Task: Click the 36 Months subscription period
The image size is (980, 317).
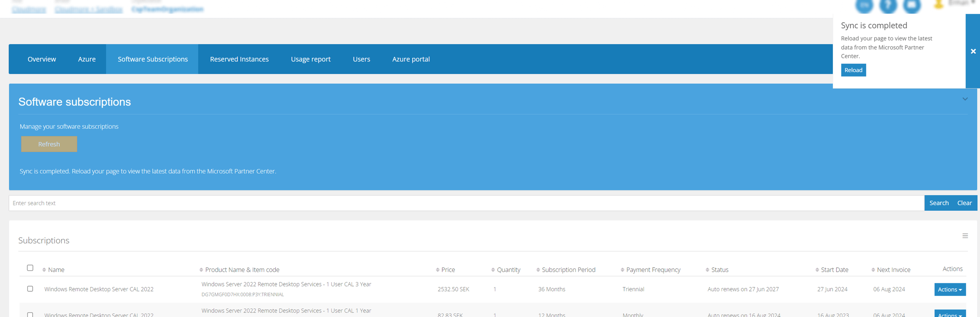Action: coord(552,289)
